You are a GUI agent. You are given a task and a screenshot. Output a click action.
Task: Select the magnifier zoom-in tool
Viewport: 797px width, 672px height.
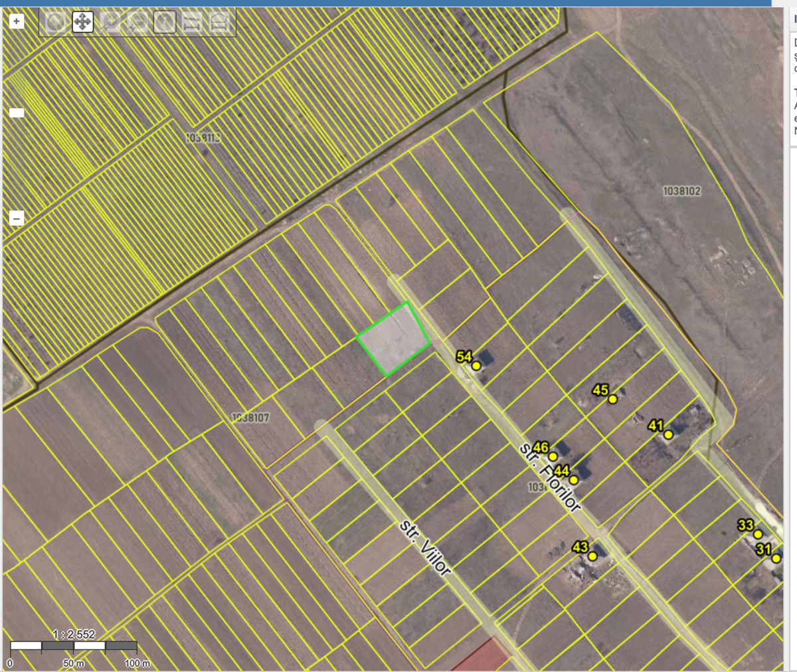(x=110, y=23)
